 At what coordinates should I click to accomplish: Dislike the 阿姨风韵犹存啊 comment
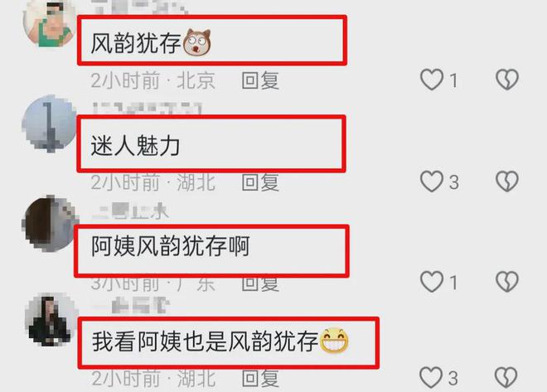(507, 282)
